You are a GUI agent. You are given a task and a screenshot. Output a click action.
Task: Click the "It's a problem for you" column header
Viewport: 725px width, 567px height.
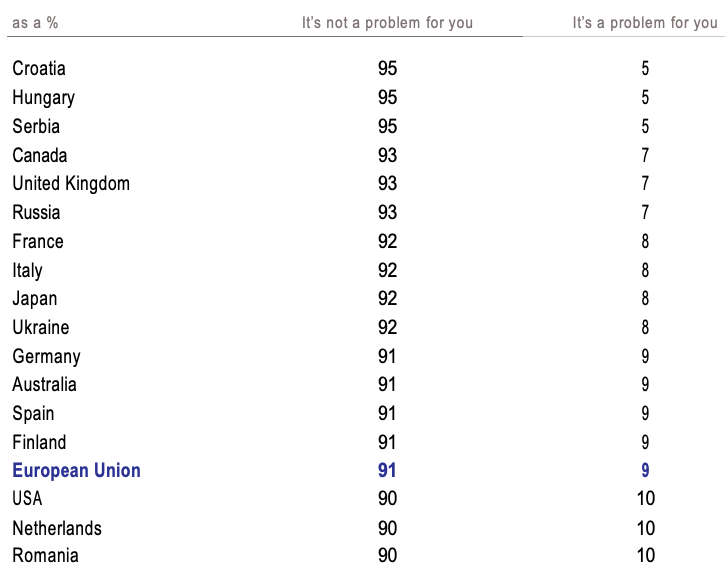tap(645, 23)
